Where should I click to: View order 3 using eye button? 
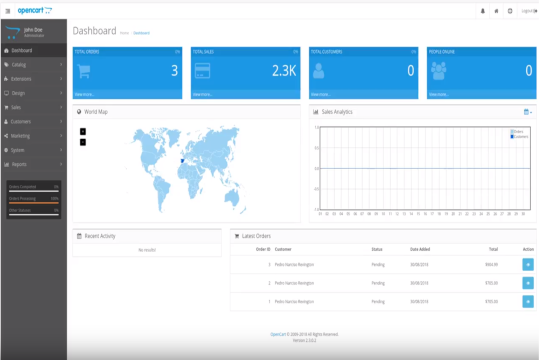pyautogui.click(x=528, y=265)
